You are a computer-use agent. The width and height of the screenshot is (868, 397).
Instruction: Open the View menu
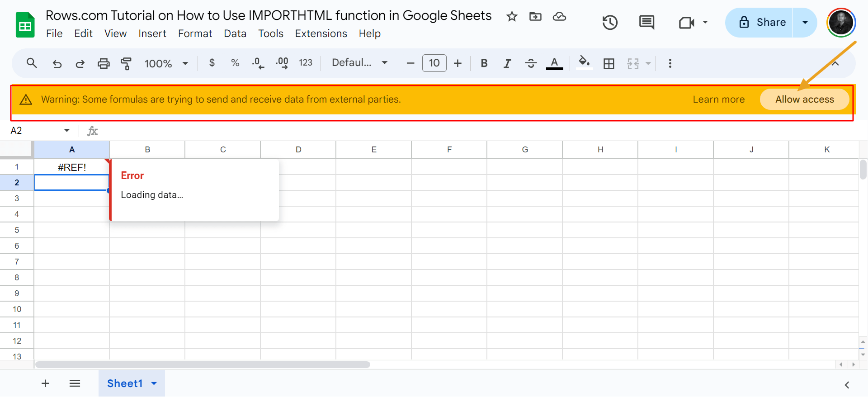tap(115, 34)
